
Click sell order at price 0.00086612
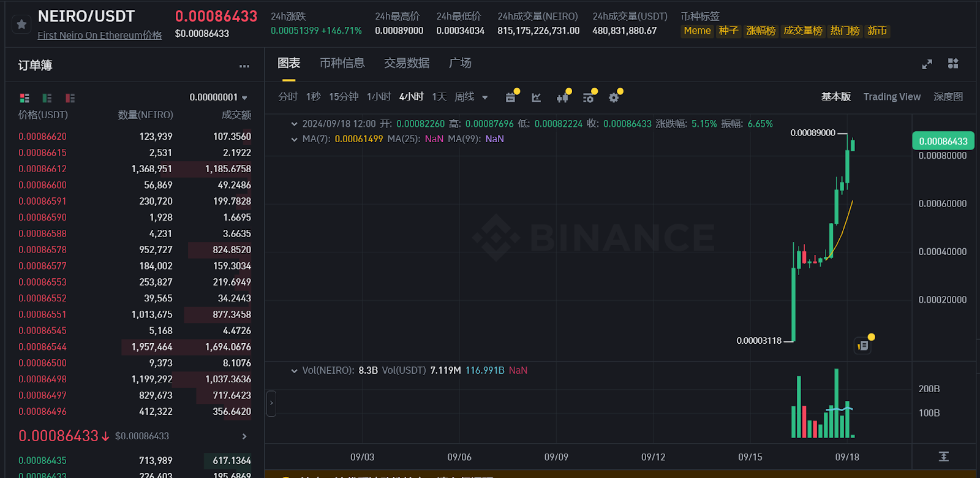(135, 169)
